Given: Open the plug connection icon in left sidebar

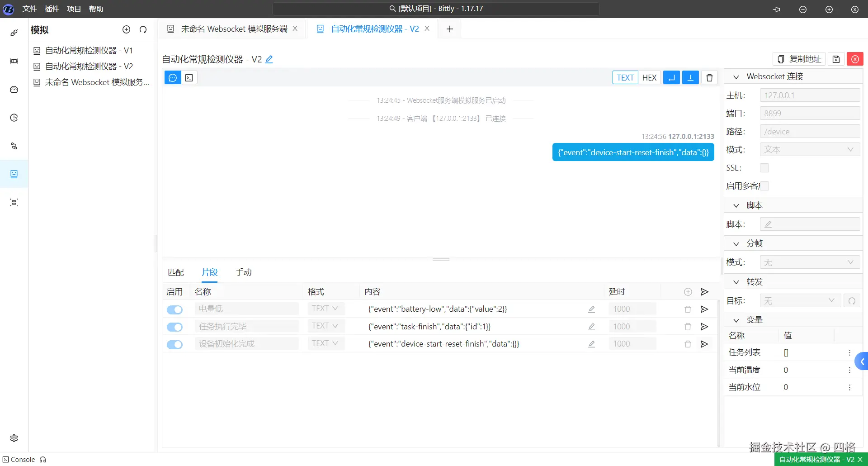Looking at the screenshot, I should [x=14, y=33].
